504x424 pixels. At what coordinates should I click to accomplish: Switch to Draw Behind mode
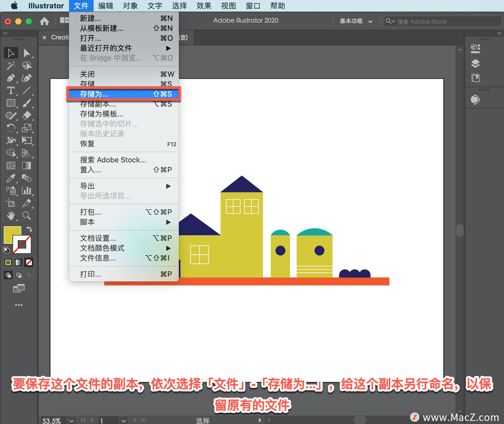pos(19,275)
